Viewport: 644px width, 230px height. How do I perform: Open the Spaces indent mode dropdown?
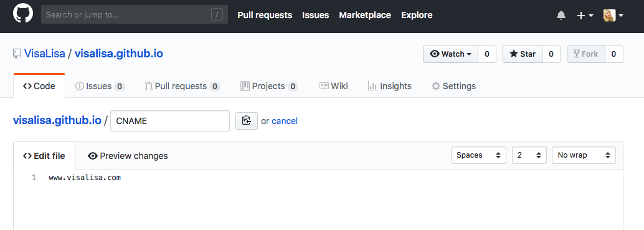(478, 155)
